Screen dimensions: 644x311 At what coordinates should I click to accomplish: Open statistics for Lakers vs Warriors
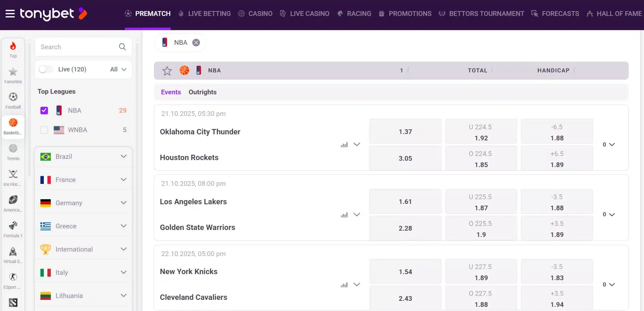344,214
